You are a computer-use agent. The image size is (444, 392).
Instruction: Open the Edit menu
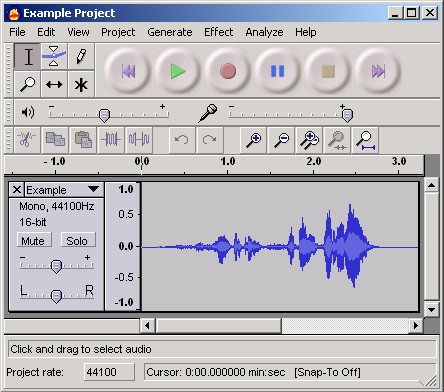click(x=46, y=32)
